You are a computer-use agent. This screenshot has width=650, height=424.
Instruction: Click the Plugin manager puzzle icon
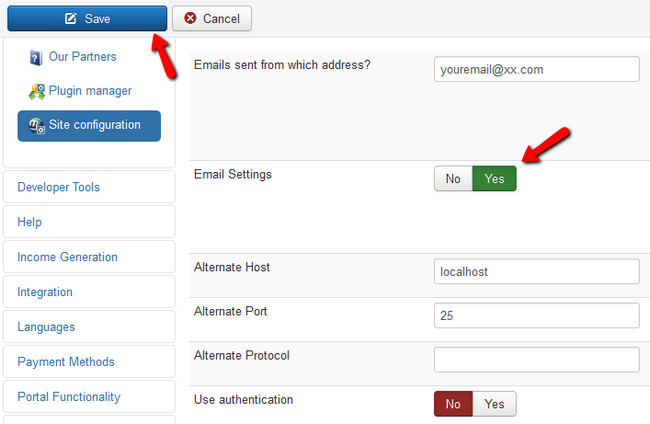pos(36,91)
